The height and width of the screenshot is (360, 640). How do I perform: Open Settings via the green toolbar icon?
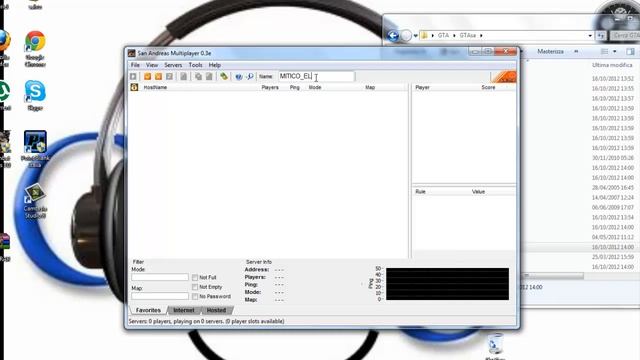click(x=224, y=76)
